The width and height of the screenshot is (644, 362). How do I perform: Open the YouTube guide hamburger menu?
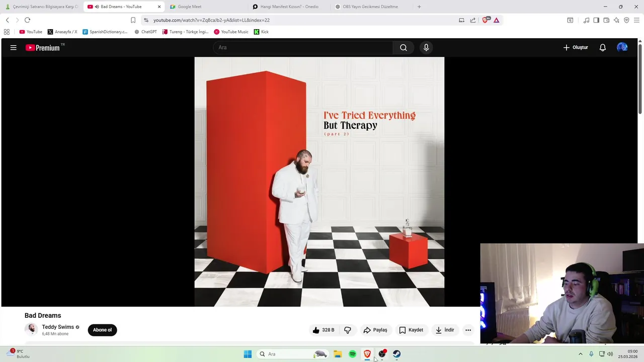coord(14,47)
